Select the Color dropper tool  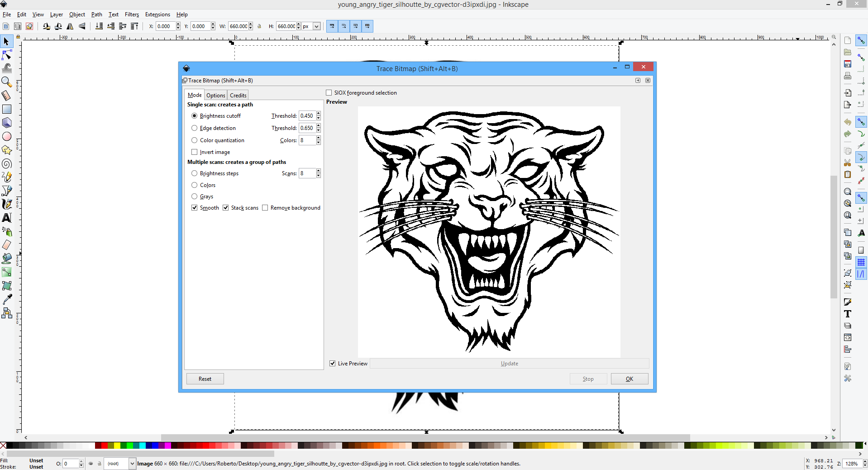pyautogui.click(x=6, y=299)
